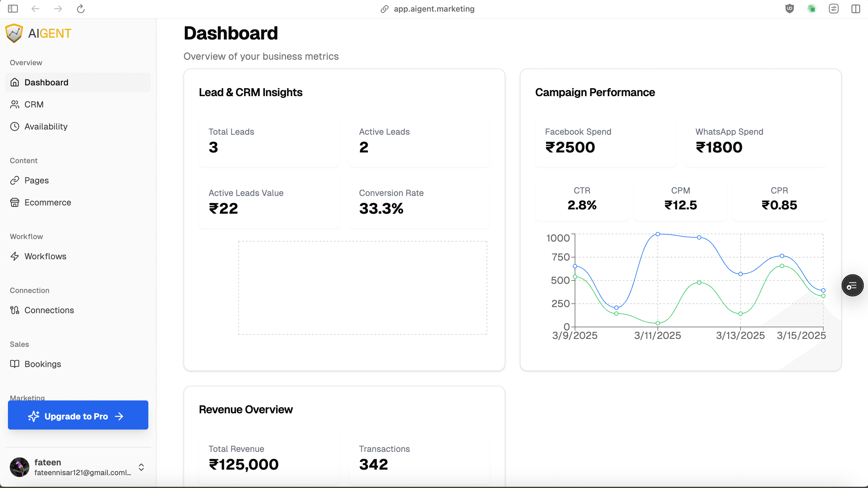Click the browser back arrow
Viewport: 868px width, 488px height.
35,9
